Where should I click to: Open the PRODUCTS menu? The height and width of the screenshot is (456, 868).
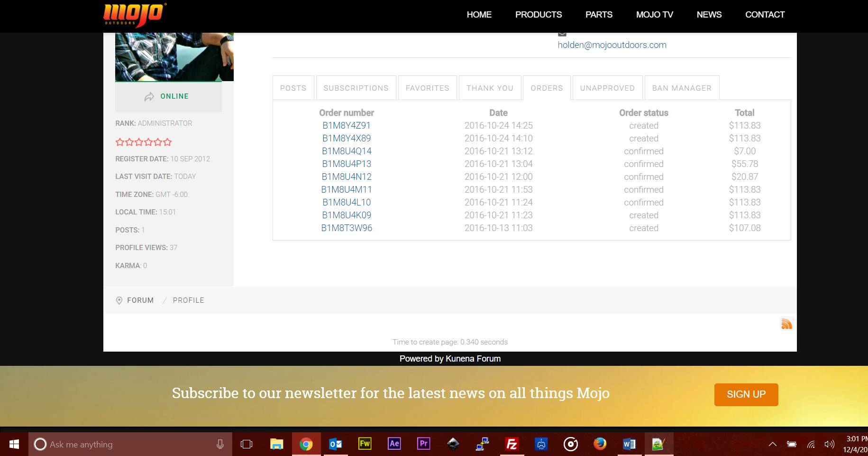pyautogui.click(x=539, y=15)
